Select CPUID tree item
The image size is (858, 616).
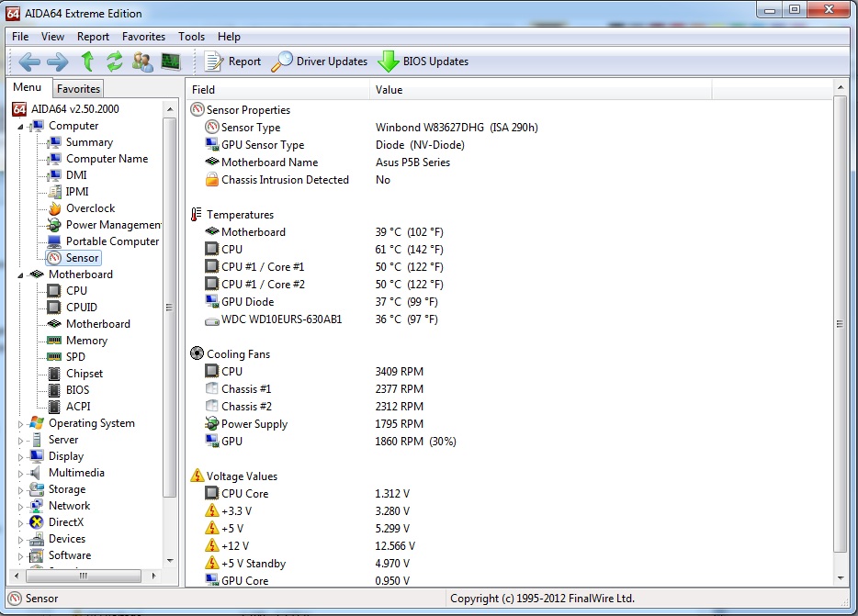pos(81,308)
